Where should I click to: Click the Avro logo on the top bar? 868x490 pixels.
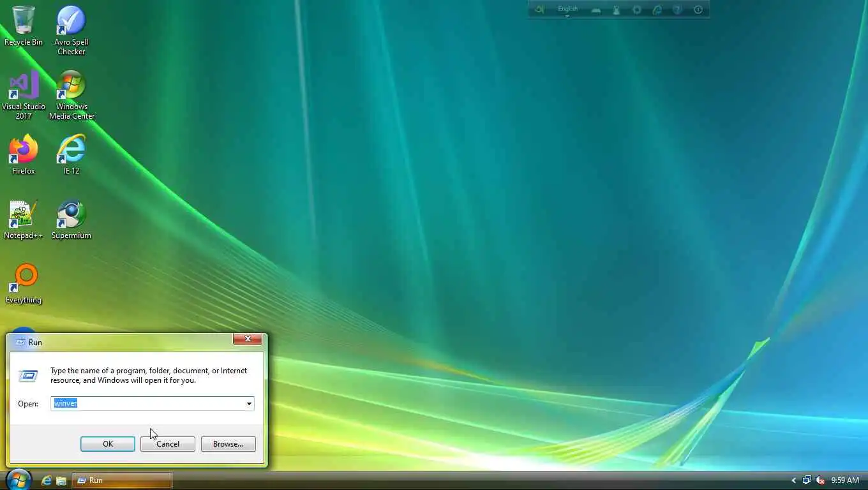(x=539, y=10)
